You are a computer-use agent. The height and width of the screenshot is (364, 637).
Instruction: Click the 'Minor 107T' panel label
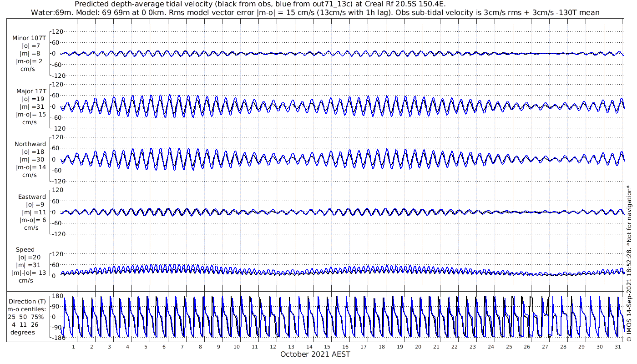click(x=29, y=38)
